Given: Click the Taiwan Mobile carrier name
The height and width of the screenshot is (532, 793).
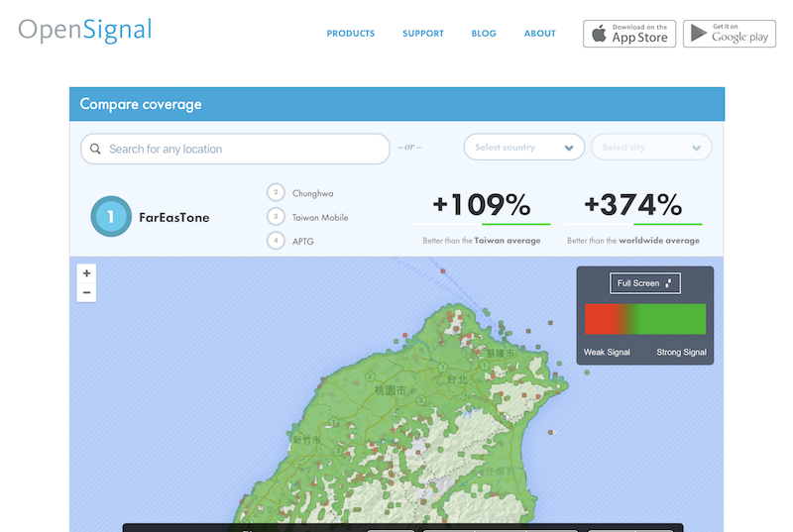Looking at the screenshot, I should tap(320, 218).
